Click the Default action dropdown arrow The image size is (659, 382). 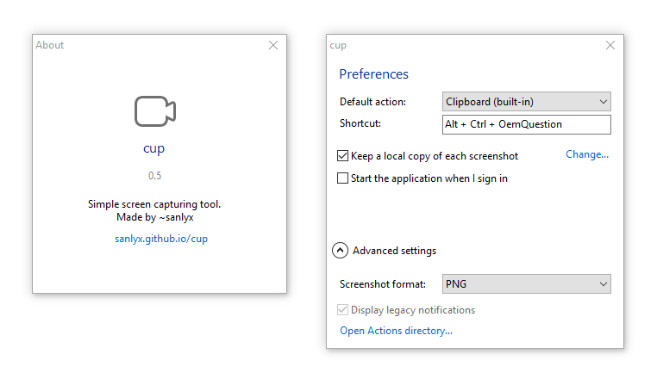click(x=603, y=102)
